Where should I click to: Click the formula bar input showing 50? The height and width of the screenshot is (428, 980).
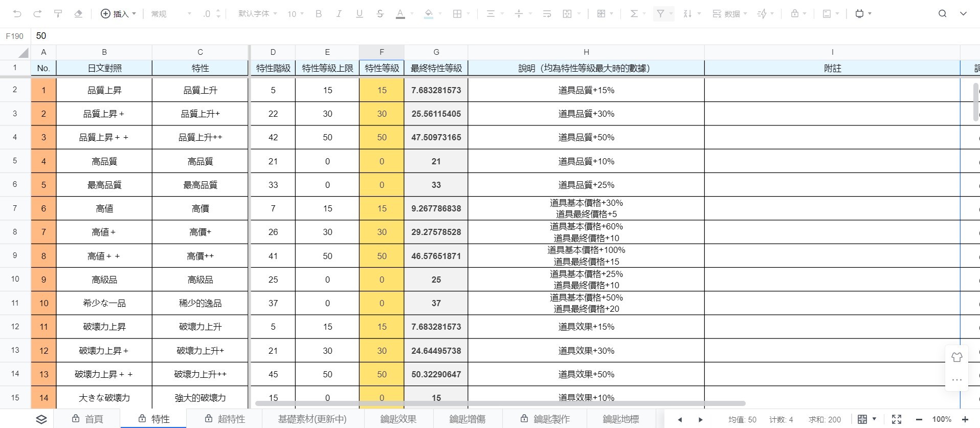pyautogui.click(x=505, y=36)
